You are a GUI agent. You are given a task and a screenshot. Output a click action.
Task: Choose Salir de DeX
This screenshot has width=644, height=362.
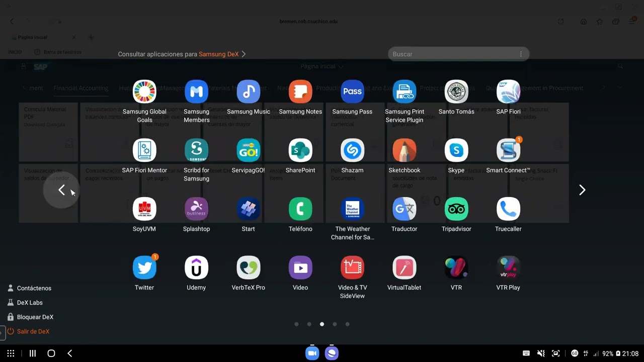(28, 331)
